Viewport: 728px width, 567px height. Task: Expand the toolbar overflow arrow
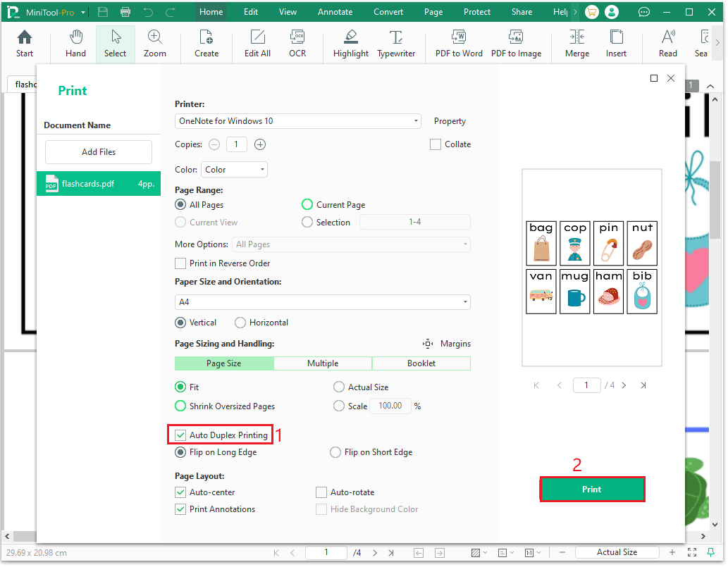(718, 43)
